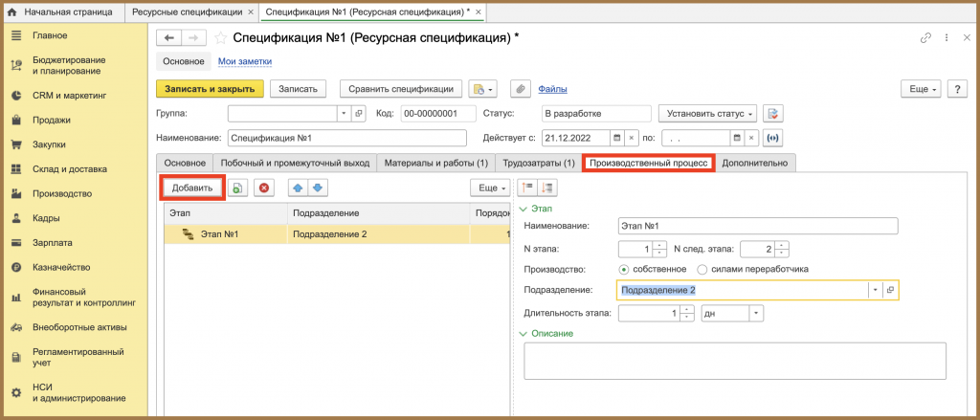Click the get link icon
The height and width of the screenshot is (420, 980).
(x=925, y=38)
